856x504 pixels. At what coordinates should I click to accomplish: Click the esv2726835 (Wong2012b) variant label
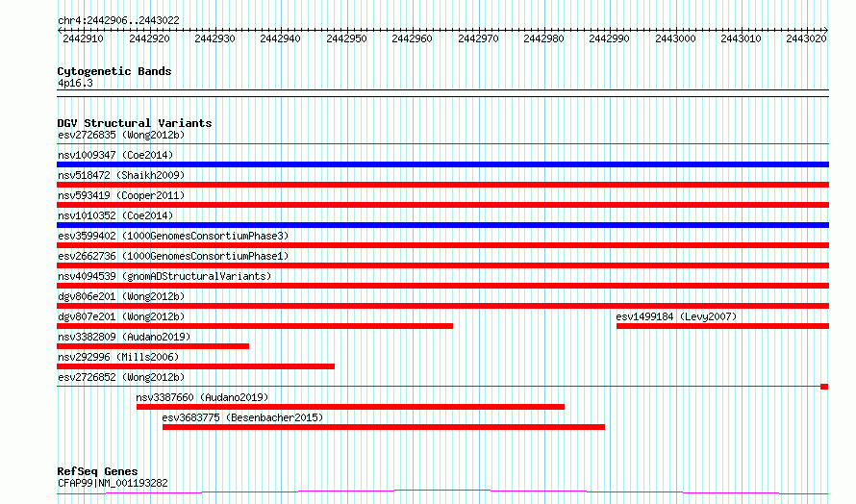pos(121,135)
